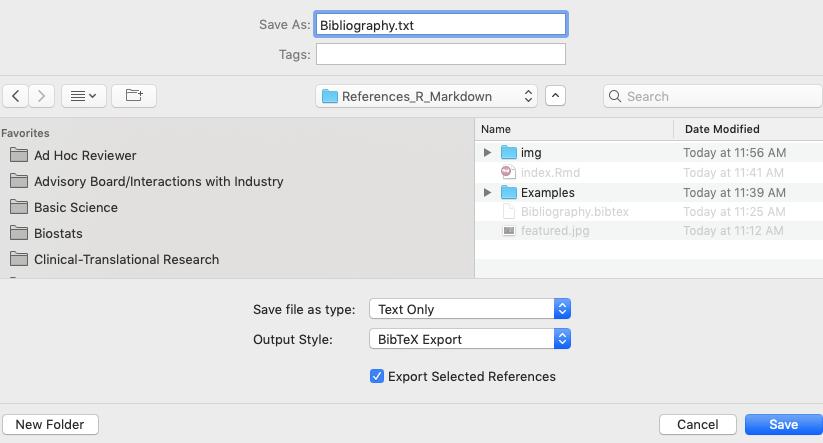This screenshot has width=823, height=443.
Task: Select the Examples folder icon
Action: (x=509, y=193)
